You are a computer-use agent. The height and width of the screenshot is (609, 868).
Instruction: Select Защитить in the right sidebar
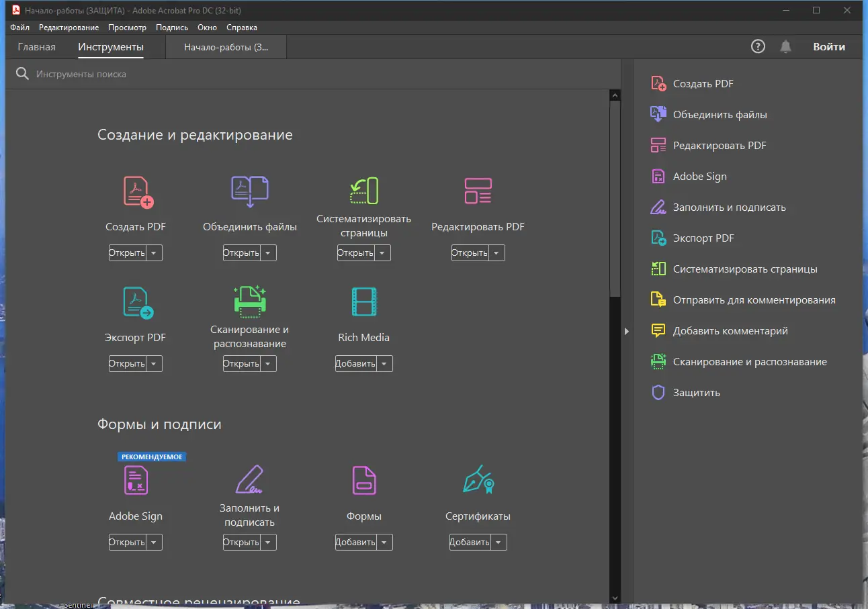coord(696,393)
